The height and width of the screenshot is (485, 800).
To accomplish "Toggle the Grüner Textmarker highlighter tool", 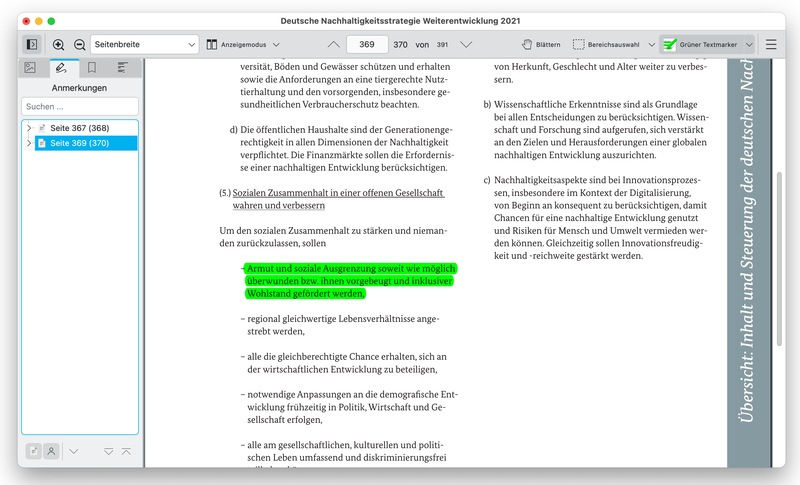I will click(x=701, y=44).
